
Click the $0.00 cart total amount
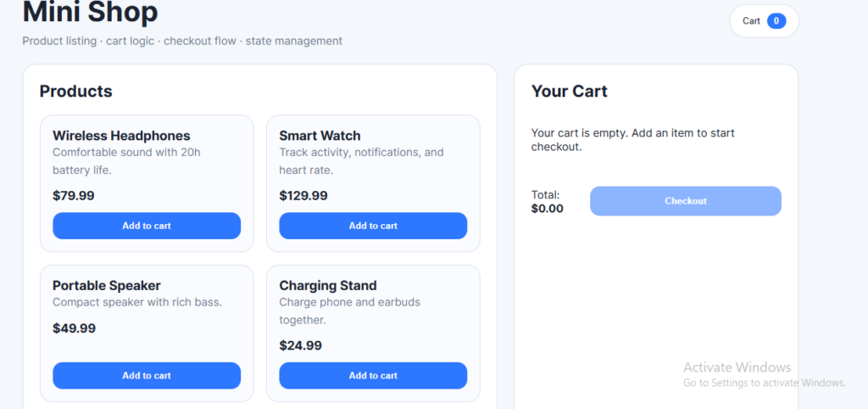(x=547, y=209)
